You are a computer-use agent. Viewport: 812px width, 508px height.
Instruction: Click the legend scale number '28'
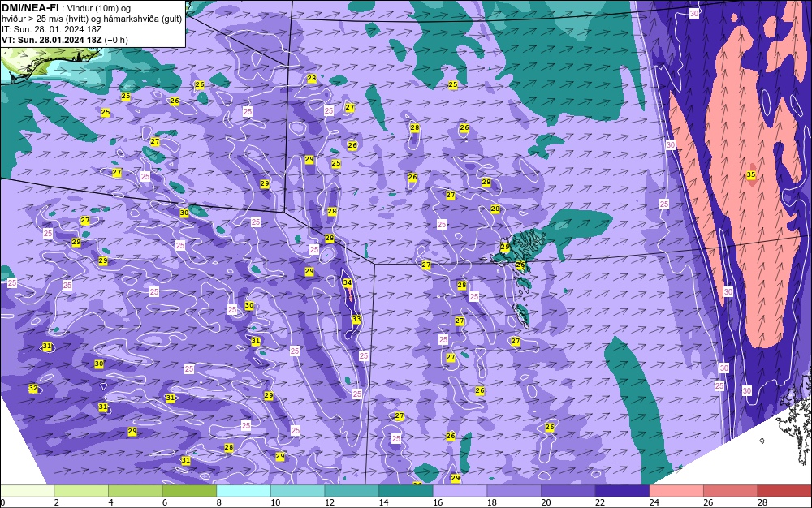(x=762, y=502)
